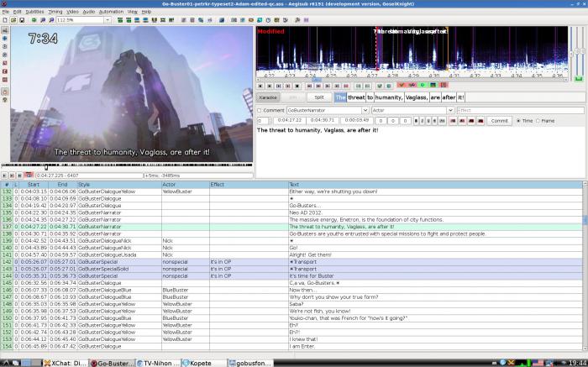This screenshot has width=588, height=367.
Task: Open the Styles Manager toolbar icon
Action: tap(183, 20)
